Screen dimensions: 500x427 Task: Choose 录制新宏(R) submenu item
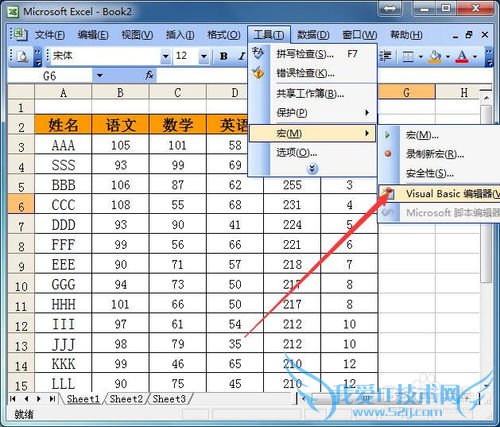[439, 154]
